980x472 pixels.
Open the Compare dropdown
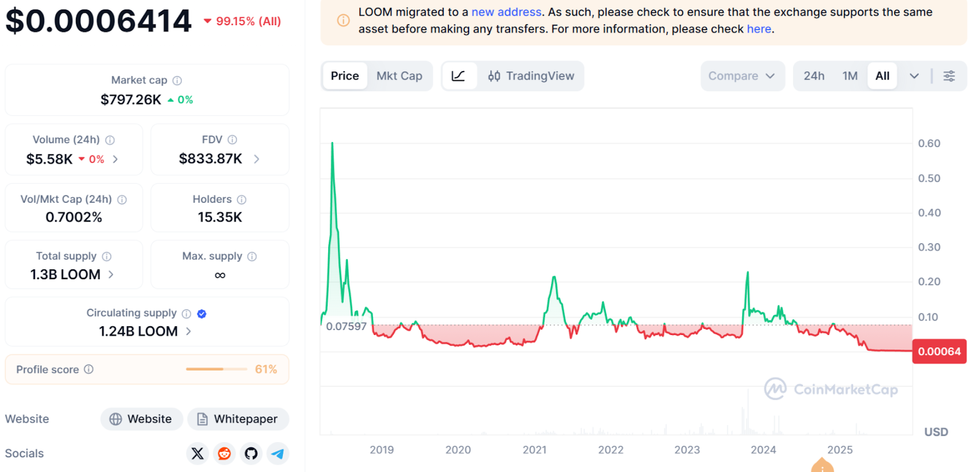click(x=742, y=76)
